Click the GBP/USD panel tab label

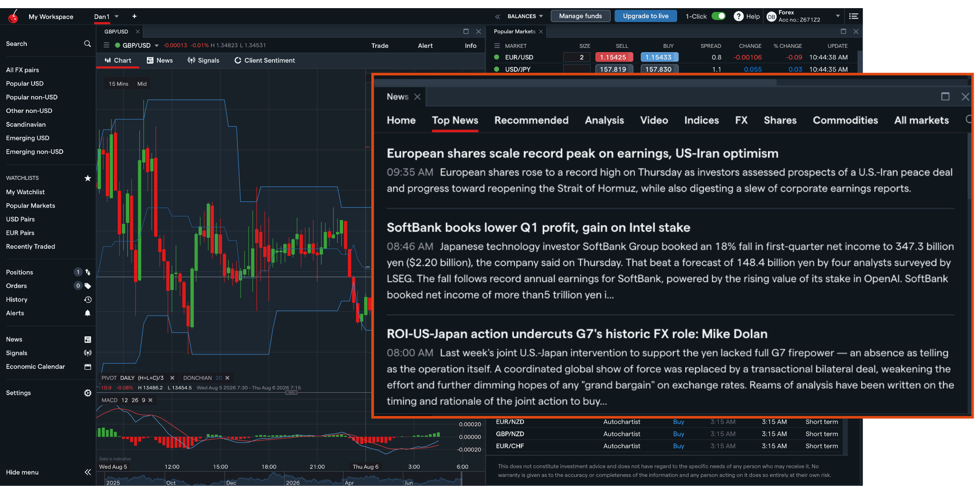click(116, 32)
